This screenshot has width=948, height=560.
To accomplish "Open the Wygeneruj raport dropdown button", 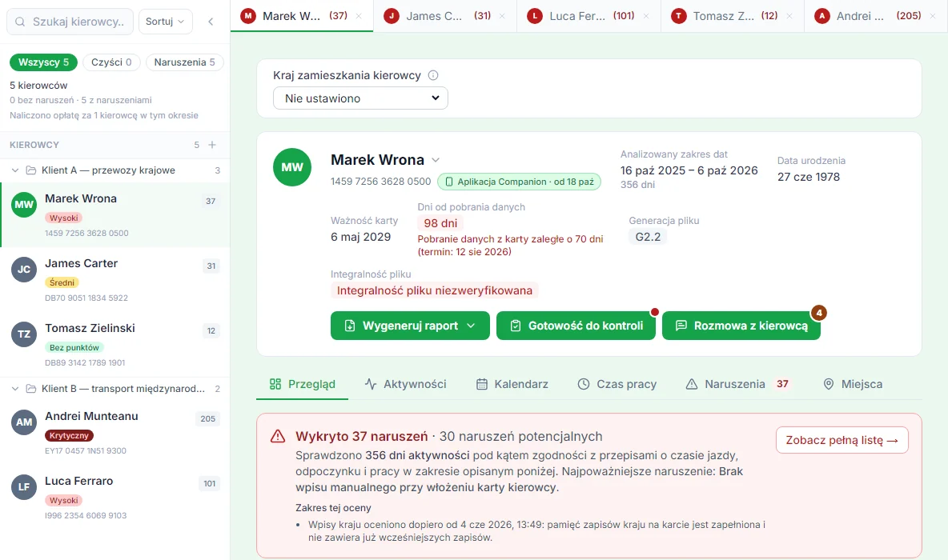I will pyautogui.click(x=410, y=326).
